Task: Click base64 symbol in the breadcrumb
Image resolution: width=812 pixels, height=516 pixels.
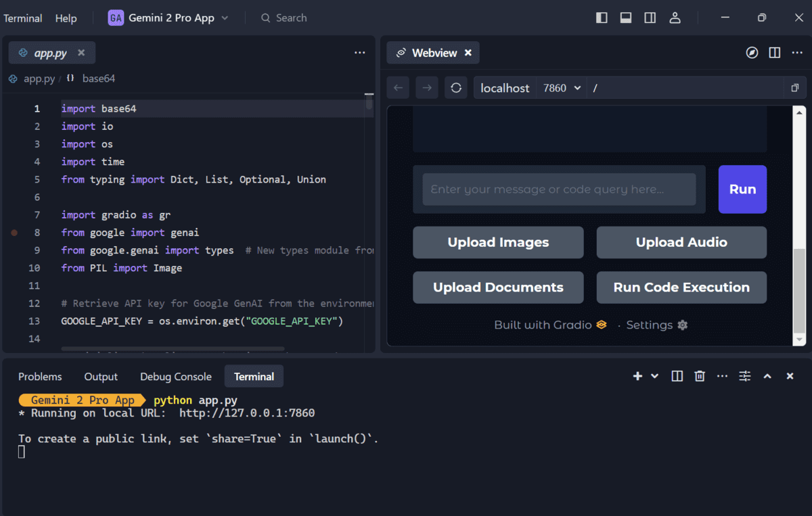Action: pos(99,78)
